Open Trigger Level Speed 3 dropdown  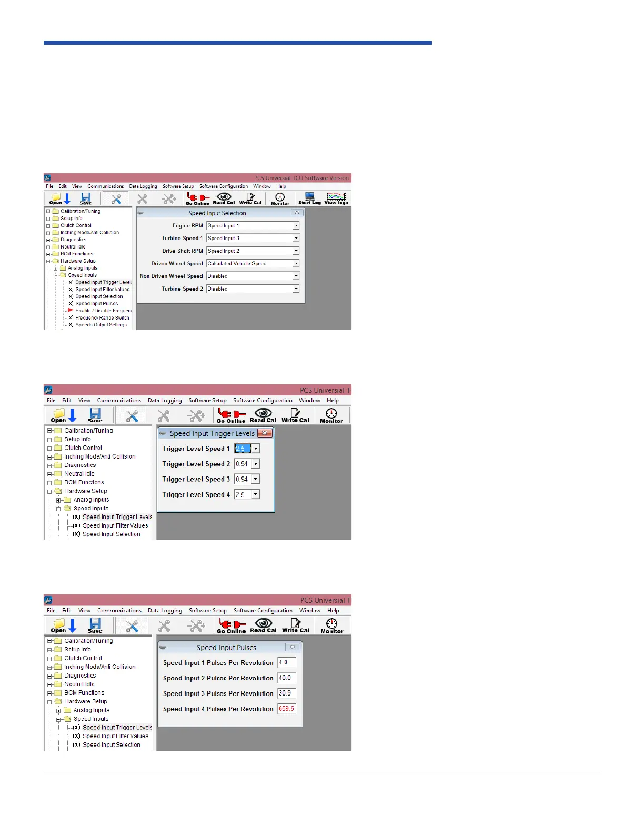click(256, 479)
